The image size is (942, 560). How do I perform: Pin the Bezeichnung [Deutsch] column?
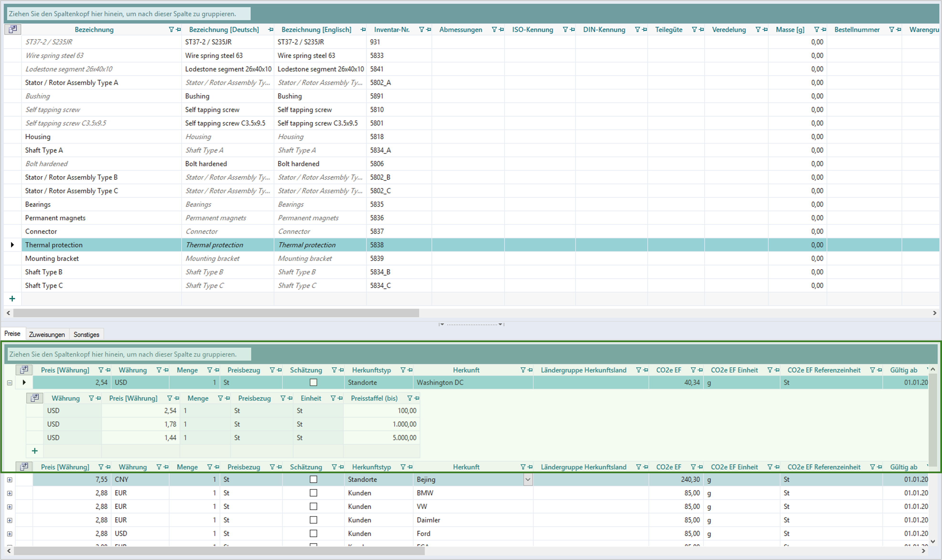click(270, 29)
